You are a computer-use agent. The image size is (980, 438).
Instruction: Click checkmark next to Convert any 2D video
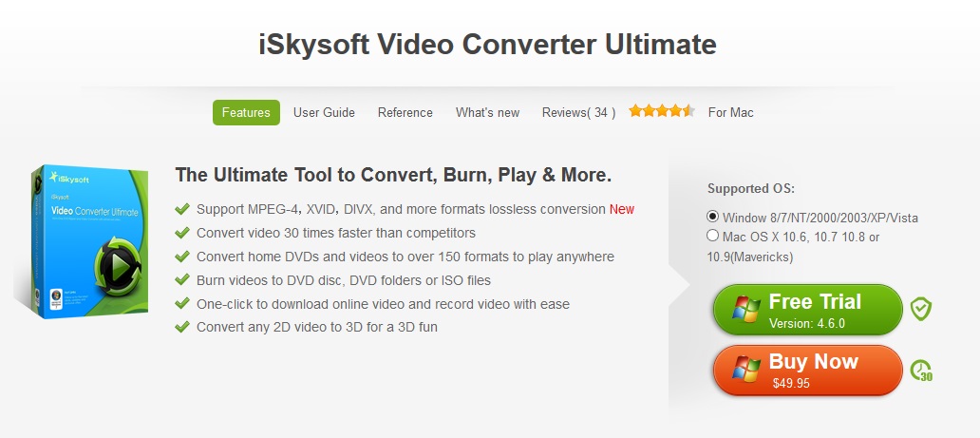coord(182,327)
